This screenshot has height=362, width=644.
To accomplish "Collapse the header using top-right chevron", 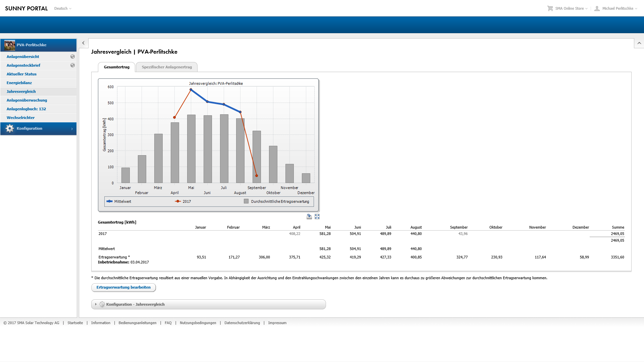I will [639, 43].
